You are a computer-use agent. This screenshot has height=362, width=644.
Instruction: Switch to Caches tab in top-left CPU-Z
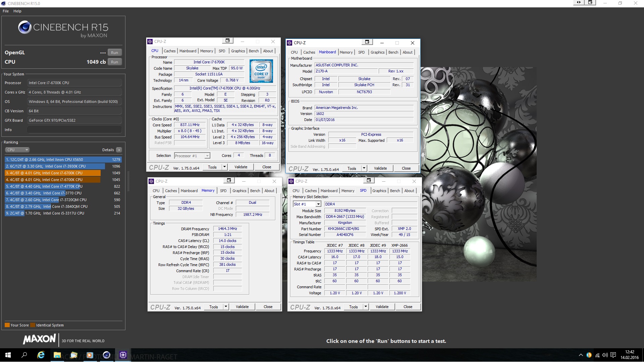pyautogui.click(x=169, y=51)
